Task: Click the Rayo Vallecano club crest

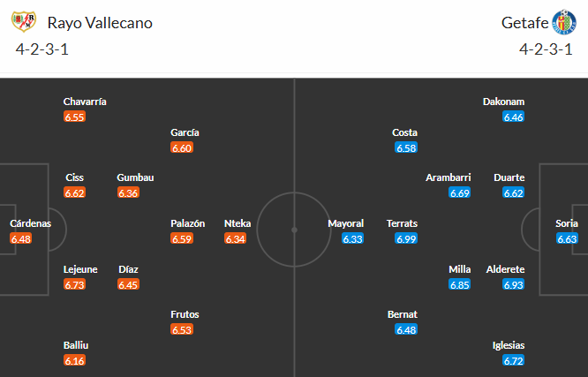Action: tap(24, 22)
